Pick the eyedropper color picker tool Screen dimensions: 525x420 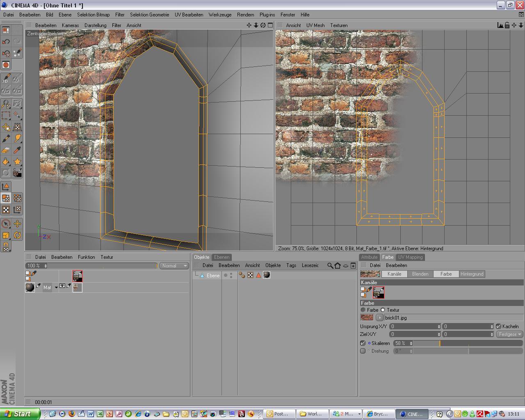tap(17, 150)
